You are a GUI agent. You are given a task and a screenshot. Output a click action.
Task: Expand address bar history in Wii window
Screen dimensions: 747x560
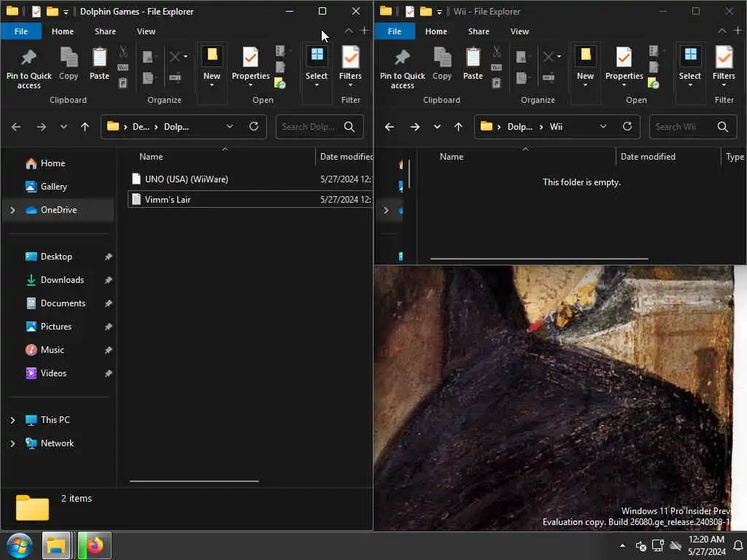[603, 126]
